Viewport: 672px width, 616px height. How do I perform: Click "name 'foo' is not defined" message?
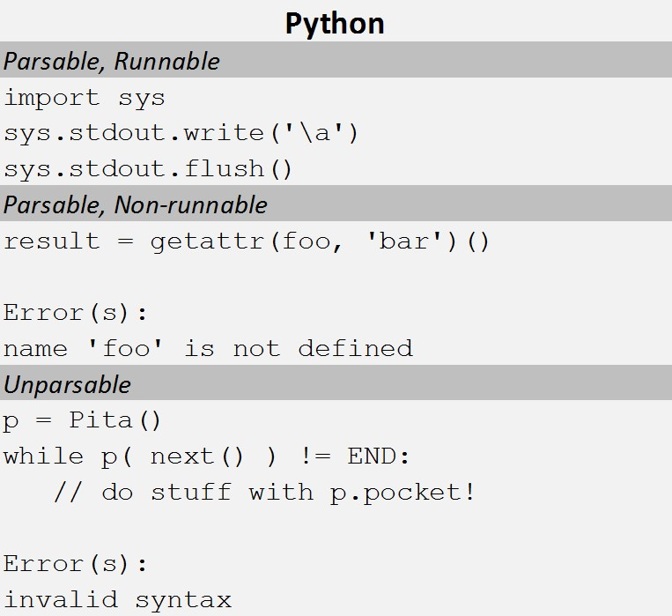click(208, 348)
